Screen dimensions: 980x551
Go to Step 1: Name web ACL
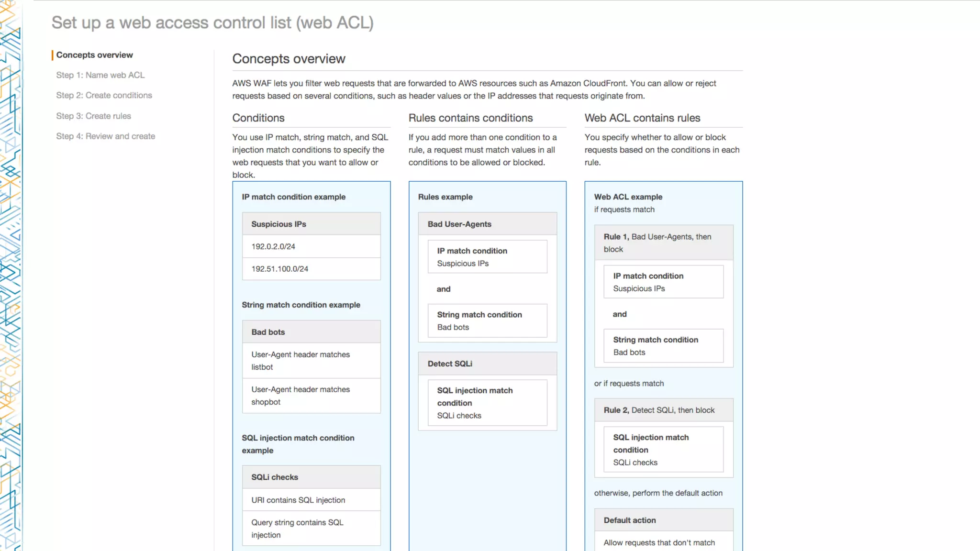pyautogui.click(x=100, y=75)
